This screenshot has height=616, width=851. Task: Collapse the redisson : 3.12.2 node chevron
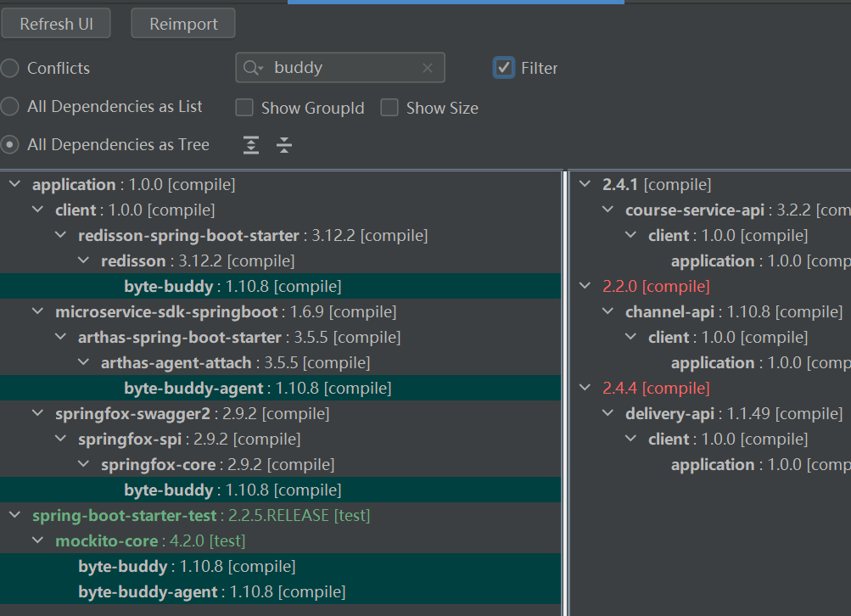[84, 260]
